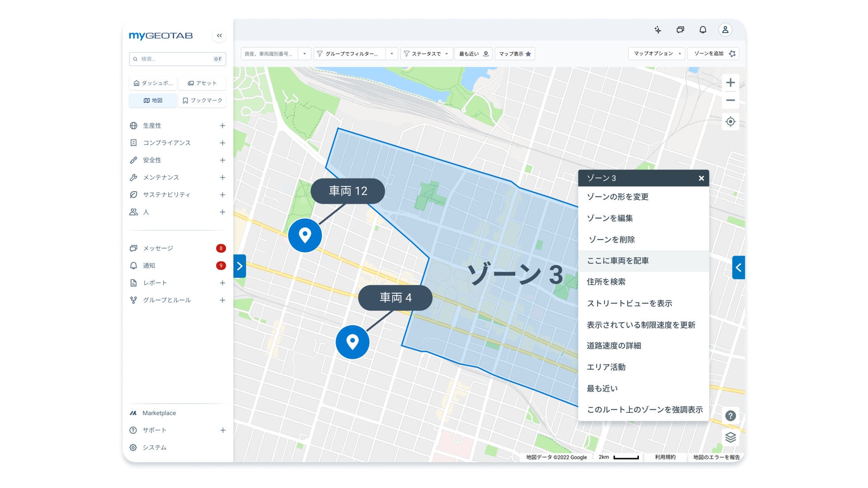
Task: Select the 車両 4 map pin
Action: click(x=353, y=342)
